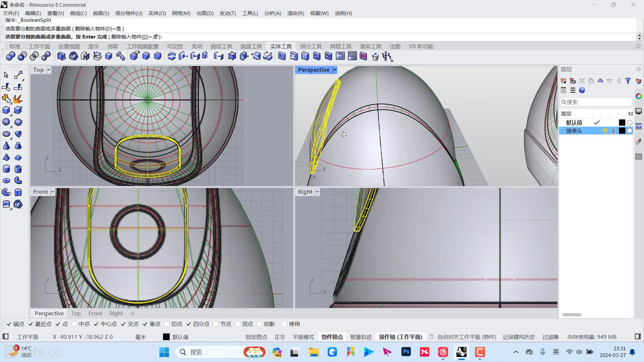The height and width of the screenshot is (362, 644).
Task: Click the delete hole red X icon
Action: (x=364, y=56)
